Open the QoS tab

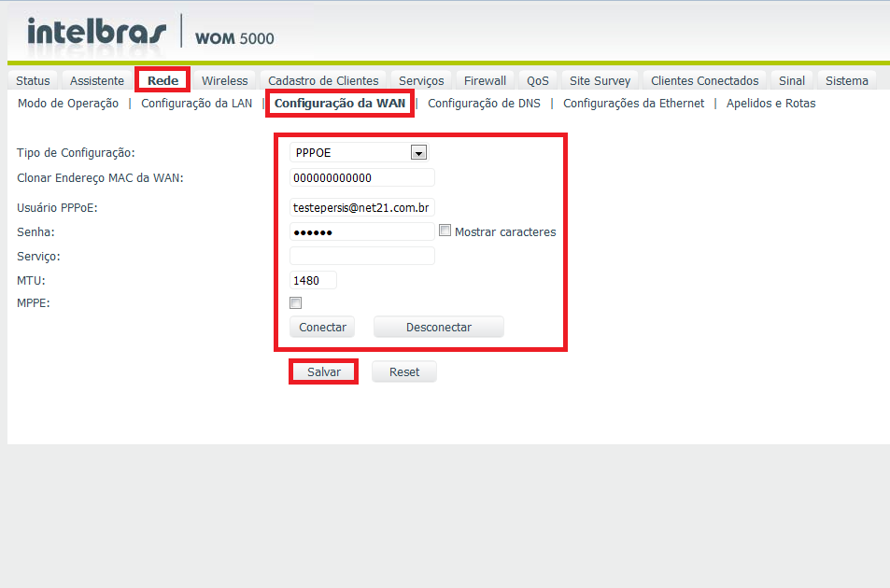tap(537, 81)
